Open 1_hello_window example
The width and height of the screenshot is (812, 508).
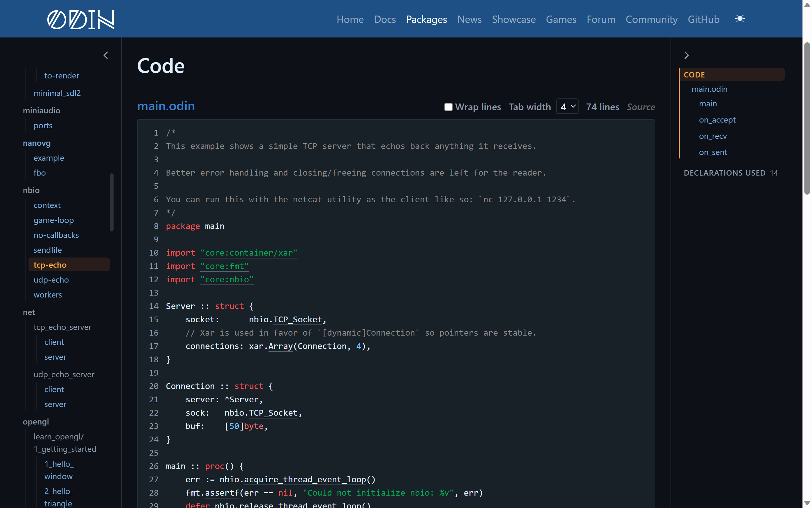coord(59,470)
